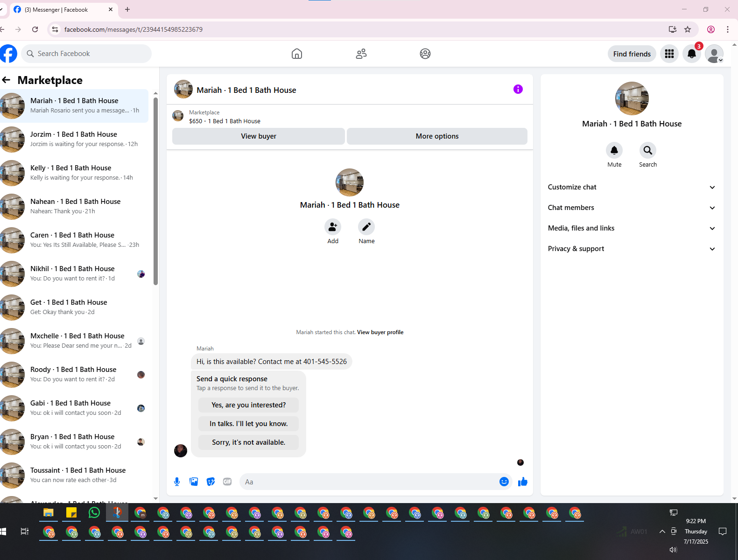Viewport: 738px width, 560px height.
Task: Open the Facebook menu grid icon
Action: (x=669, y=54)
